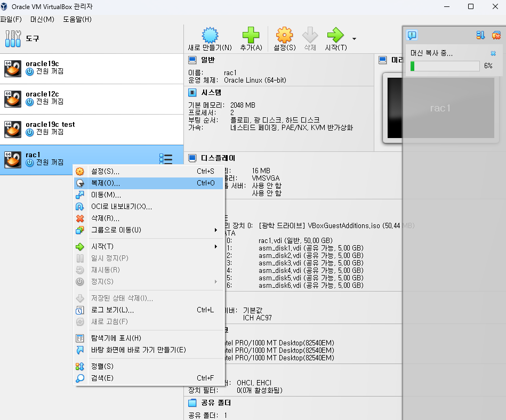Screen dimensions: 506x420
Task: Click the OHCI, EHCI USB controller value
Action: tap(254, 383)
